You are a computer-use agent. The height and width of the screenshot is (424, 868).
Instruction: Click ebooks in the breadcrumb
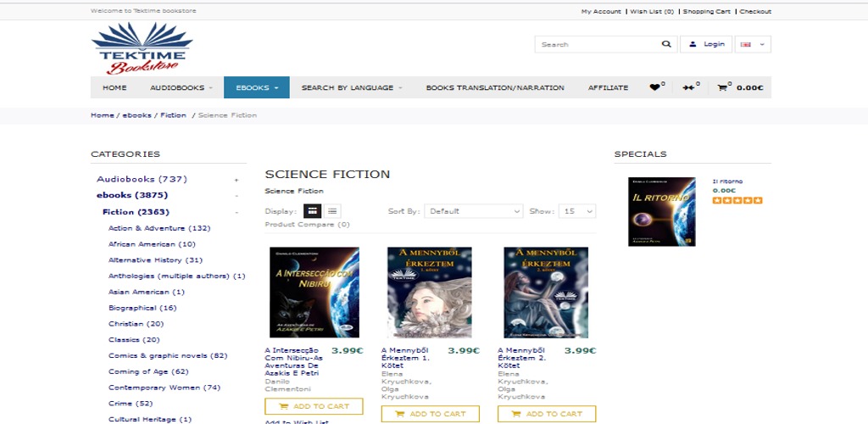tap(136, 115)
